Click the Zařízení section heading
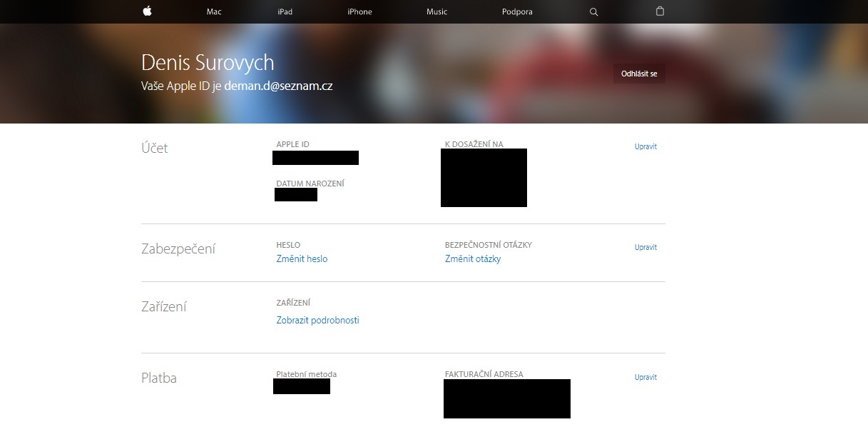Screen dimensions: 868x427 [164, 307]
